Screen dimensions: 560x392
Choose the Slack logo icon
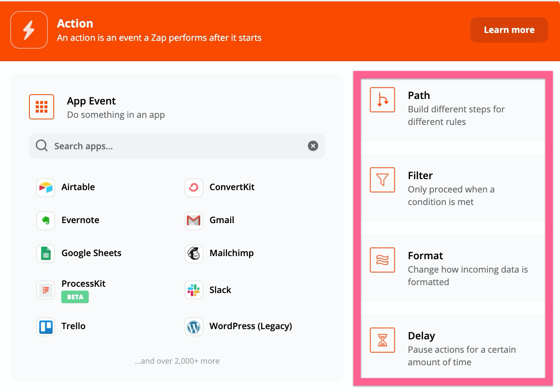(x=194, y=290)
